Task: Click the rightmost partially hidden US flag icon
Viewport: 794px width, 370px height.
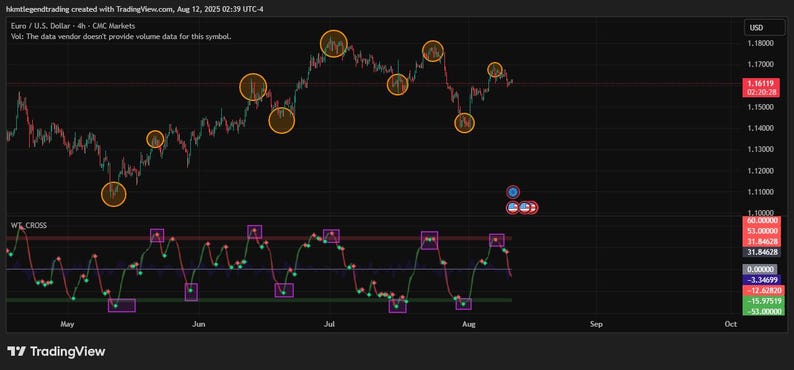Action: pos(533,207)
